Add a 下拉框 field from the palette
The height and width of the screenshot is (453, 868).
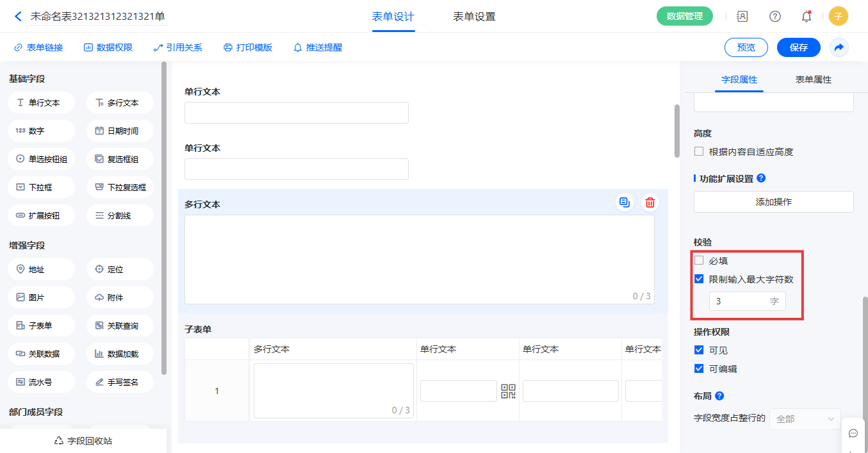(x=42, y=188)
